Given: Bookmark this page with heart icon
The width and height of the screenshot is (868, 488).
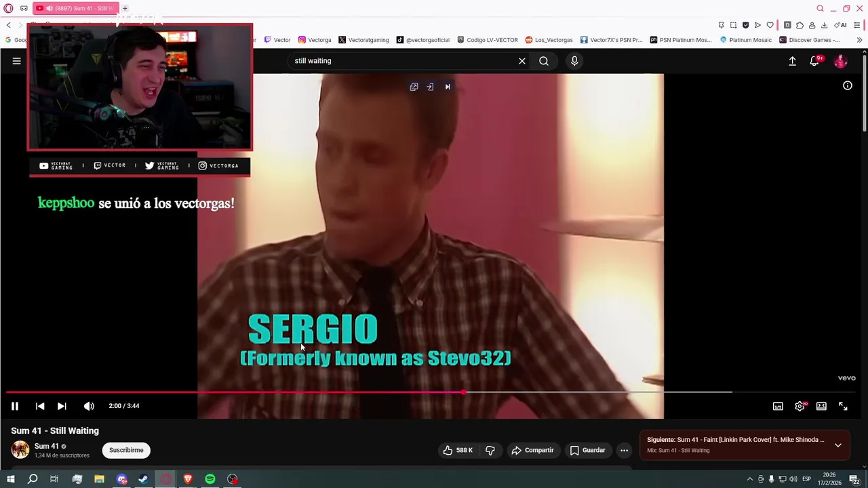Looking at the screenshot, I should point(770,25).
